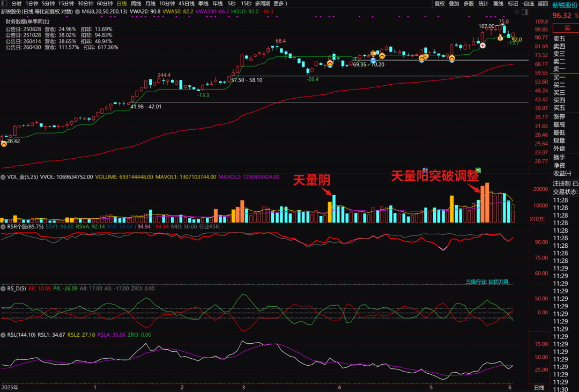Select the 45日线 period tab

187,3
